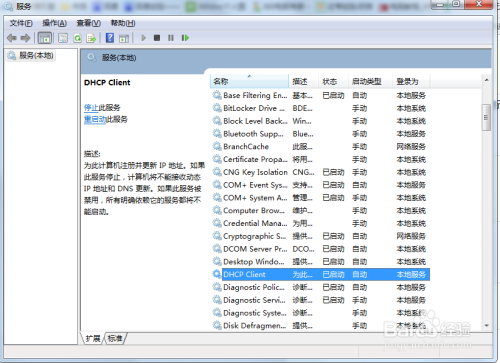Sort by the 启动类型 column header
The width and height of the screenshot is (500, 363).
[370, 81]
